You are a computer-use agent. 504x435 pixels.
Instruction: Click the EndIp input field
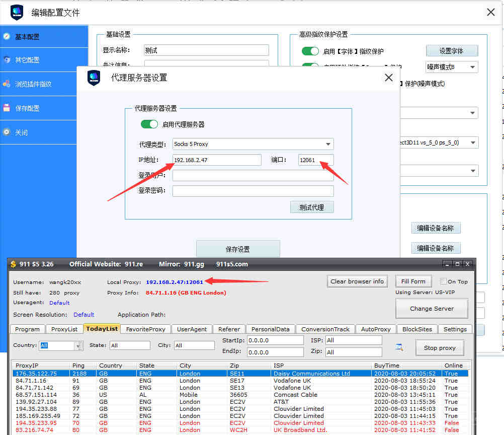tap(275, 352)
